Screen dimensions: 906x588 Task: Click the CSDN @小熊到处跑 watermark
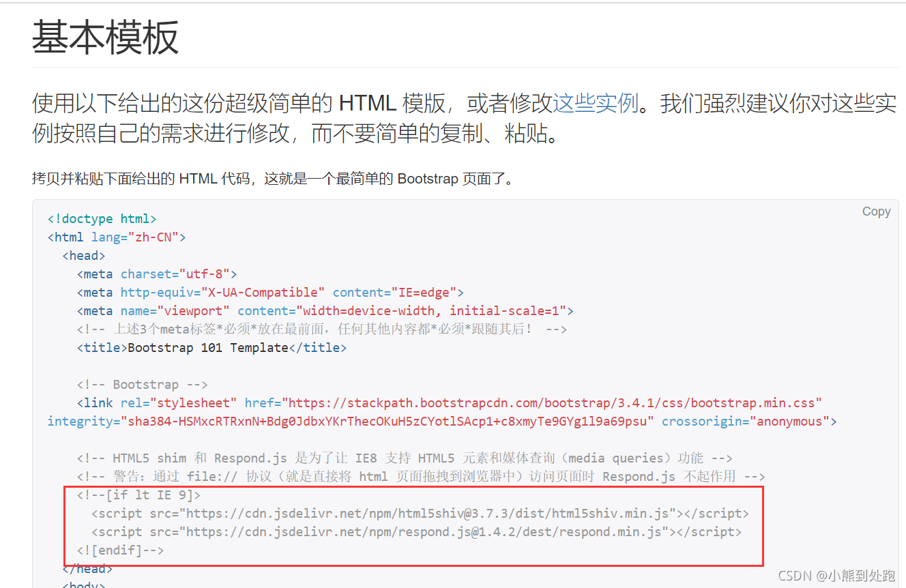click(836, 575)
